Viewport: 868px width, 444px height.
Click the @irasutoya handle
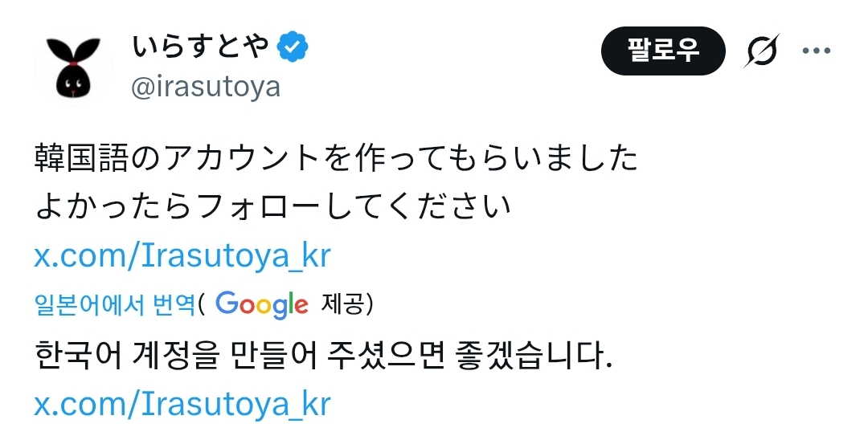[206, 87]
